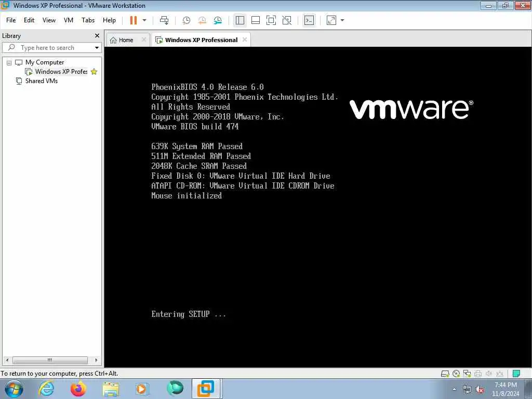Open the library search filter dropdown
Screen dimensions: 532x399
point(97,48)
